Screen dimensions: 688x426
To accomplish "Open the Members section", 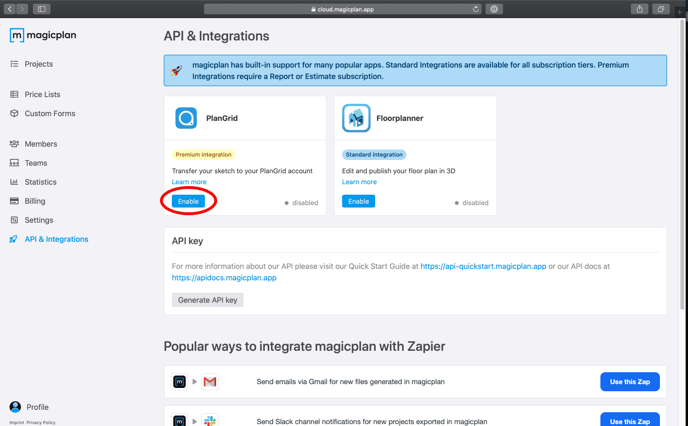I will coord(41,144).
